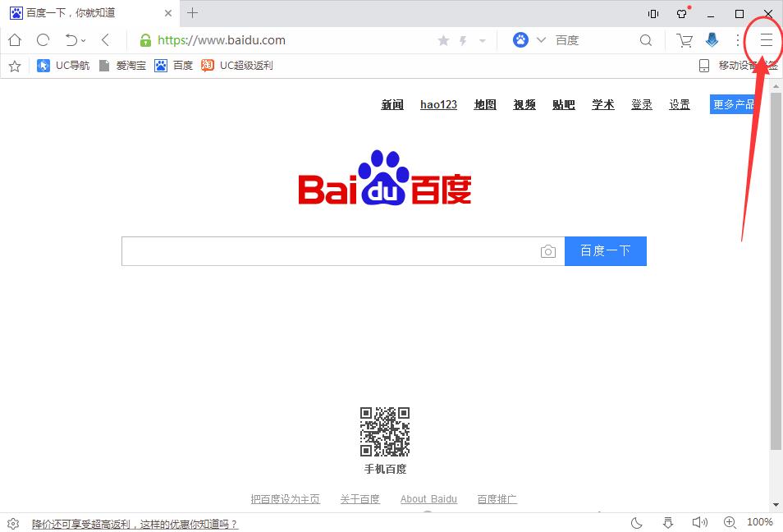Click the zoom magnifier plus icon

coord(730,522)
